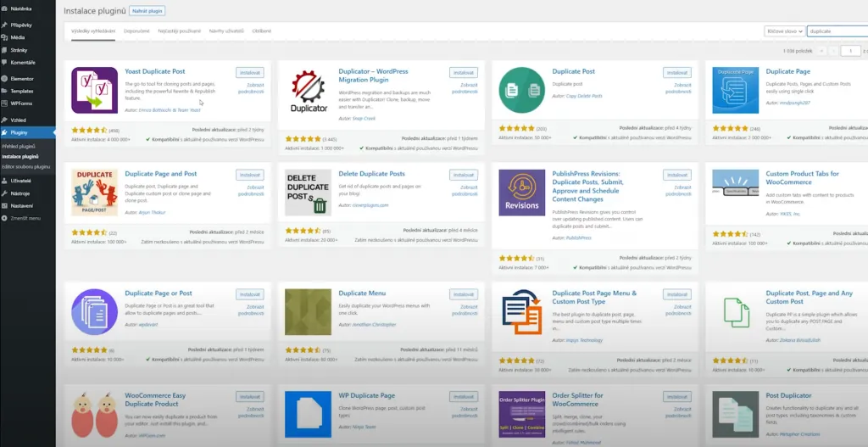Click the '1 036 položek' item count text
The height and width of the screenshot is (447, 868).
click(798, 51)
